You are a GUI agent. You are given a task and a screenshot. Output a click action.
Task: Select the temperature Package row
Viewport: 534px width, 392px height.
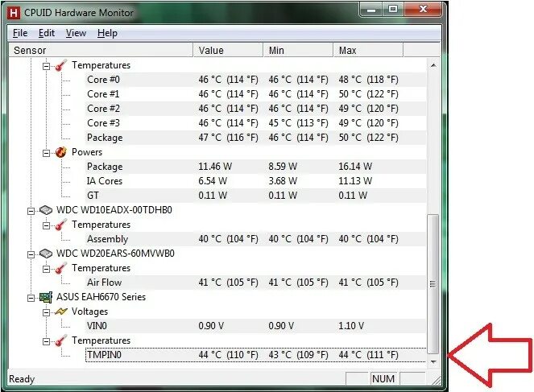coord(255,138)
